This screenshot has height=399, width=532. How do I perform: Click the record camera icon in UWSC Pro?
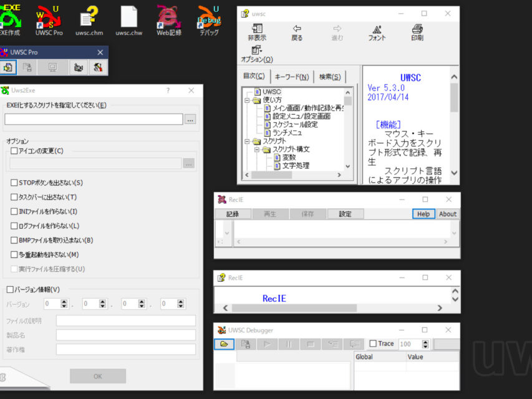pyautogui.click(x=79, y=67)
